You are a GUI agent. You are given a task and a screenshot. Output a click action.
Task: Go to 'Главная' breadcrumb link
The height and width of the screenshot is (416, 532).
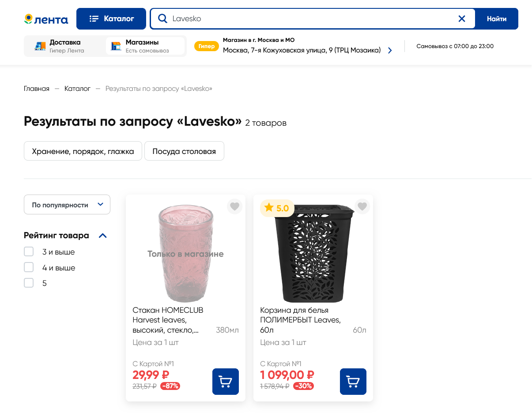click(37, 89)
